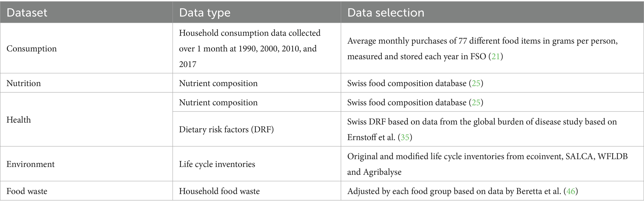Screen dimensions: 644x206
Task: Open citation 46 after Beretta et al.
Action: 571,191
